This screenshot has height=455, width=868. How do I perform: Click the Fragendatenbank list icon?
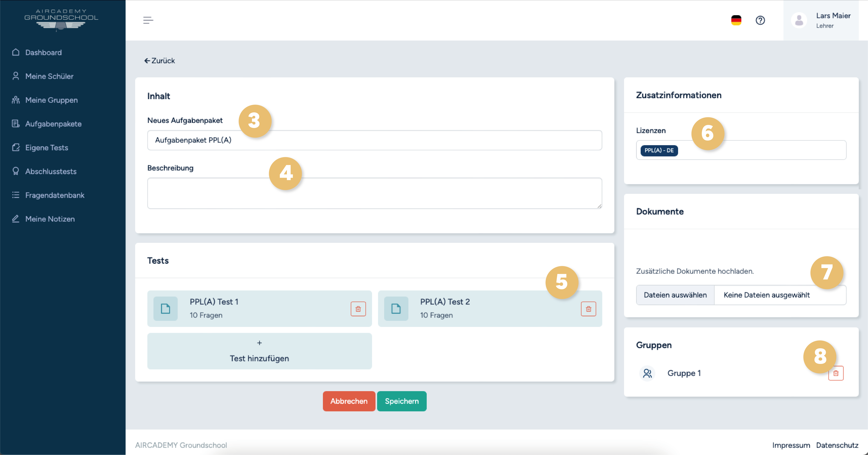coord(16,195)
